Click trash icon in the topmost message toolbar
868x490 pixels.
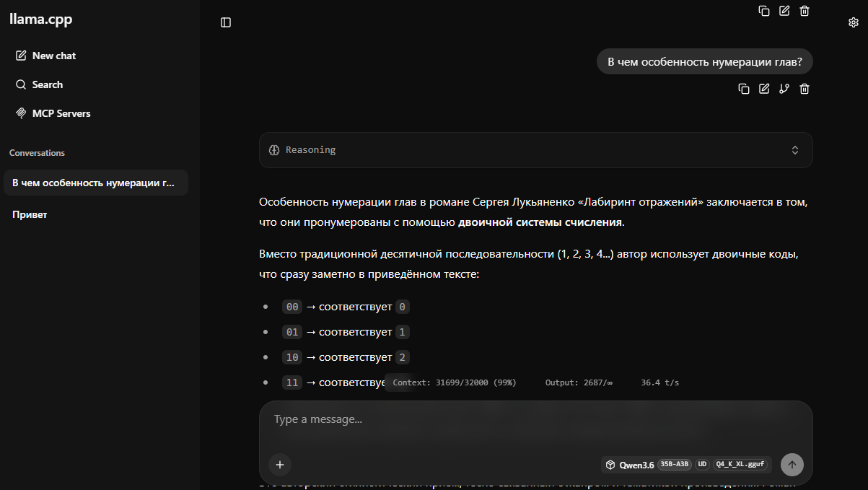pos(805,11)
